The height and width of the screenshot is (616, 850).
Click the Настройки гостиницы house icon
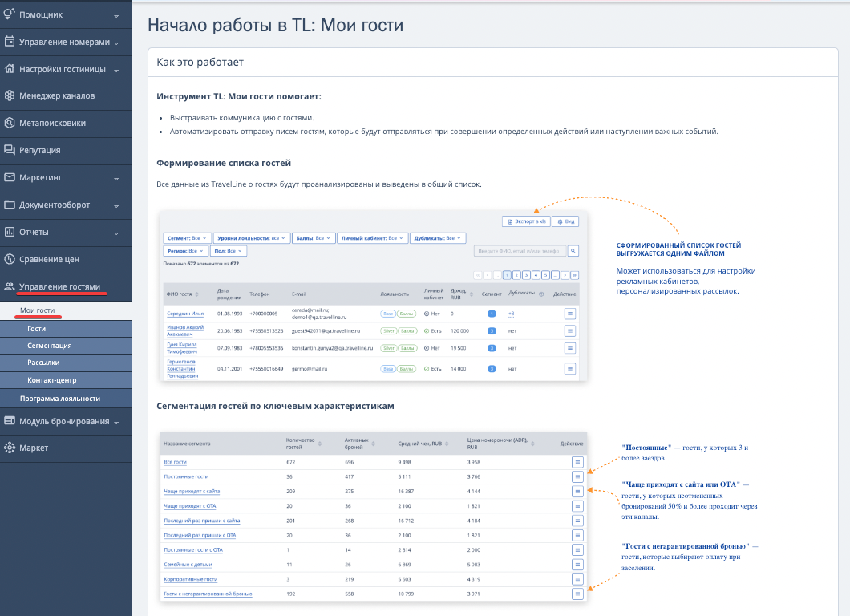9,68
